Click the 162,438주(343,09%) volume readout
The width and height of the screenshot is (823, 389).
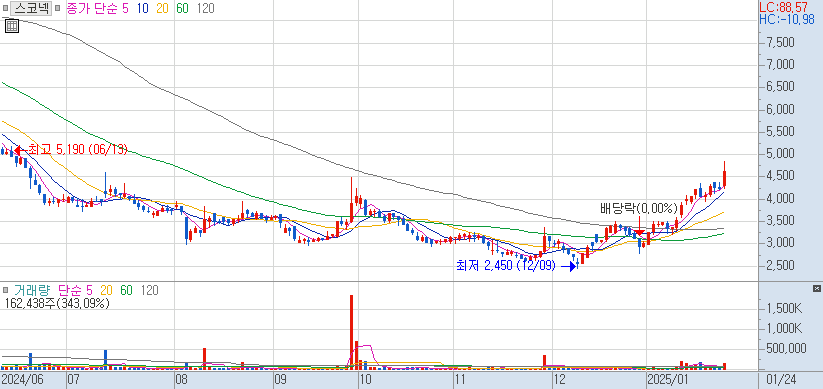click(56, 303)
